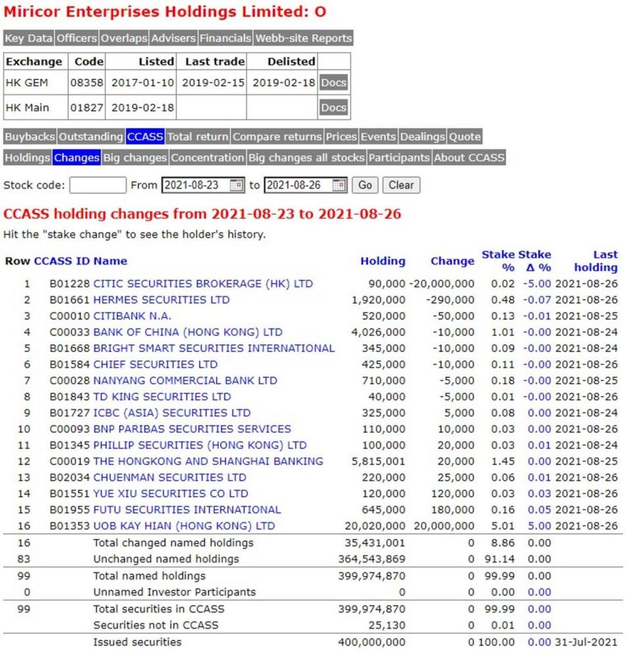This screenshot has width=644, height=657.
Task: Open Docs for the HK GEM listing
Action: pyautogui.click(x=334, y=83)
